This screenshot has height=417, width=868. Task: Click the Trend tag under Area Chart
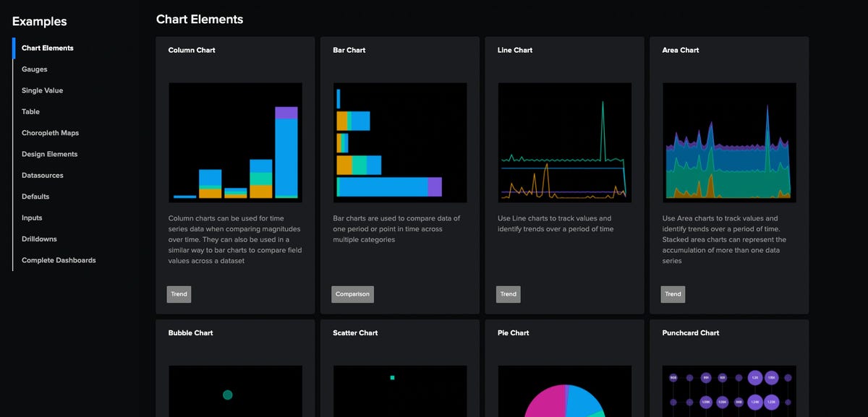point(673,294)
